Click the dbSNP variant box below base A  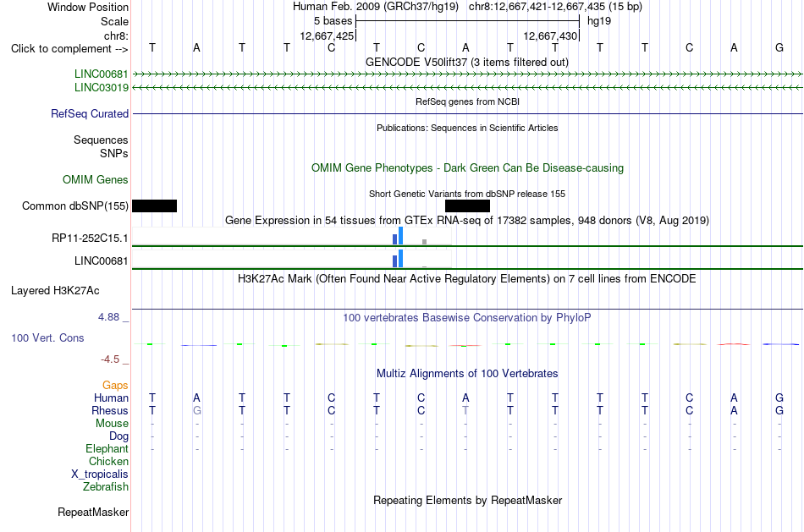pos(467,206)
